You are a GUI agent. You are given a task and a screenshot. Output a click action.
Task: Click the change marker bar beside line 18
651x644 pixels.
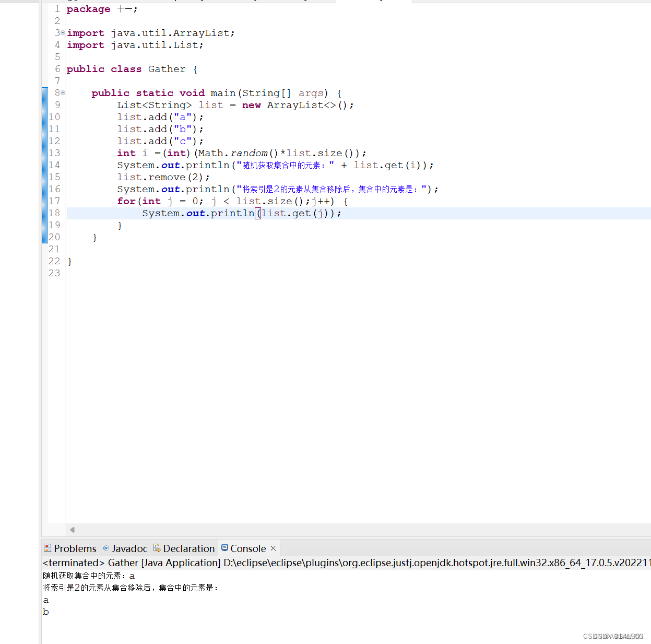pos(45,213)
